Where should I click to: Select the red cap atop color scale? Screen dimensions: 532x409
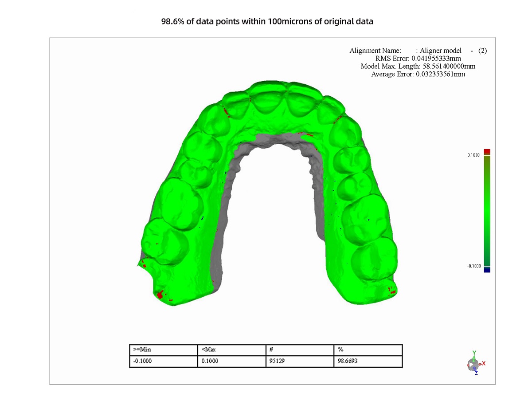[487, 152]
